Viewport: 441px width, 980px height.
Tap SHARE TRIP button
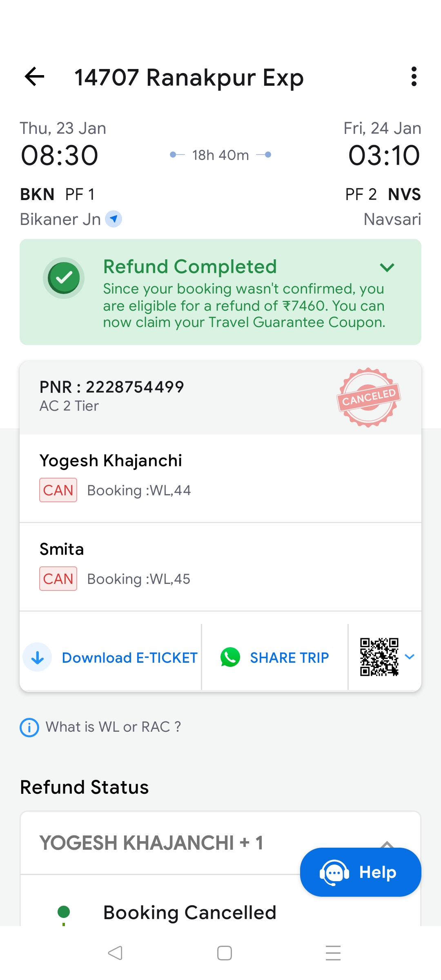click(289, 658)
